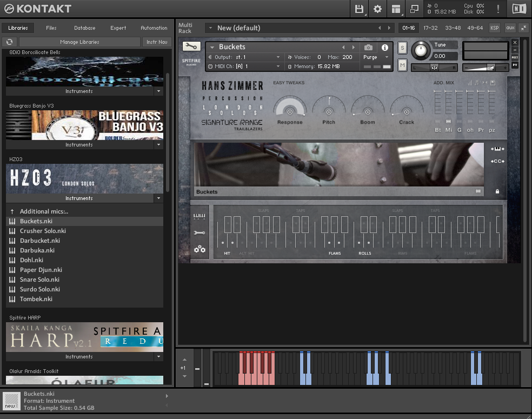Switch to the Files tab
The height and width of the screenshot is (419, 532).
tap(51, 28)
